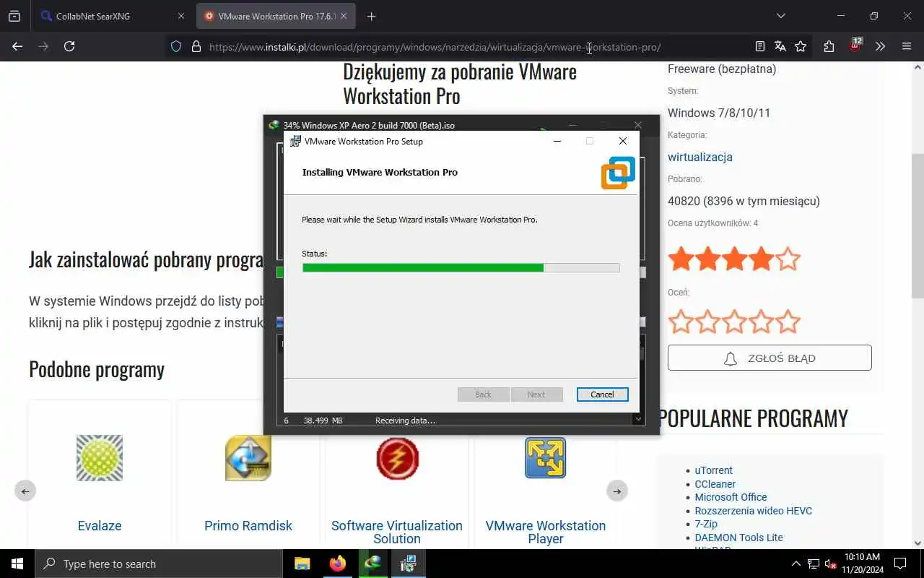
Task: Close the VMware Workstation Pro browser tab
Action: tap(343, 16)
